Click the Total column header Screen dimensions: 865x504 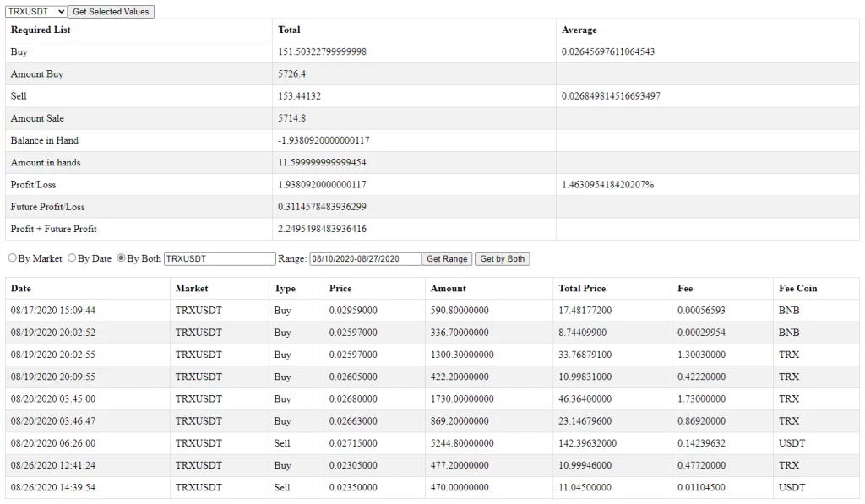point(289,30)
